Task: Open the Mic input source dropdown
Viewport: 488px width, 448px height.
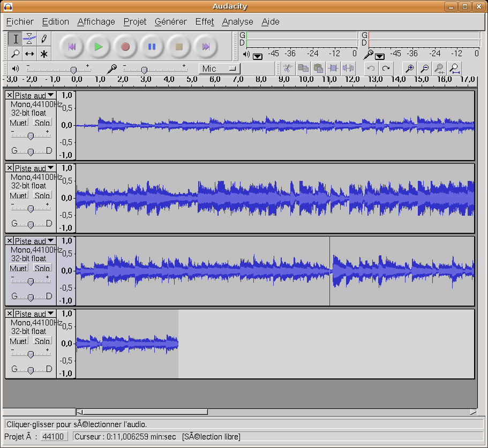Action: pos(220,69)
